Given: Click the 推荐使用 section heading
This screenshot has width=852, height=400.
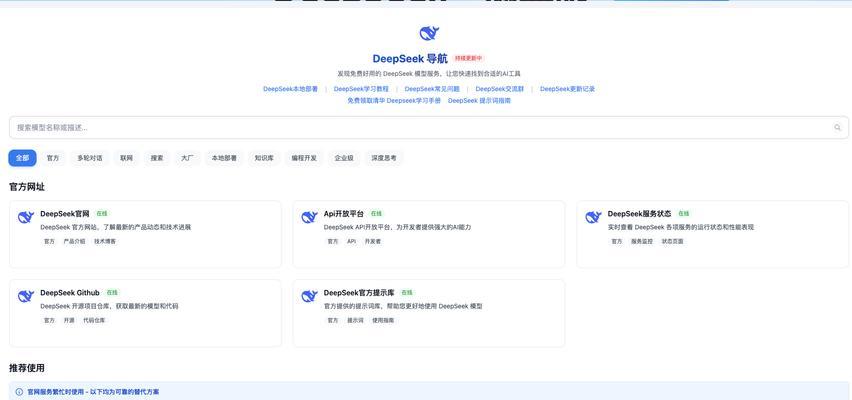Looking at the screenshot, I should 27,368.
